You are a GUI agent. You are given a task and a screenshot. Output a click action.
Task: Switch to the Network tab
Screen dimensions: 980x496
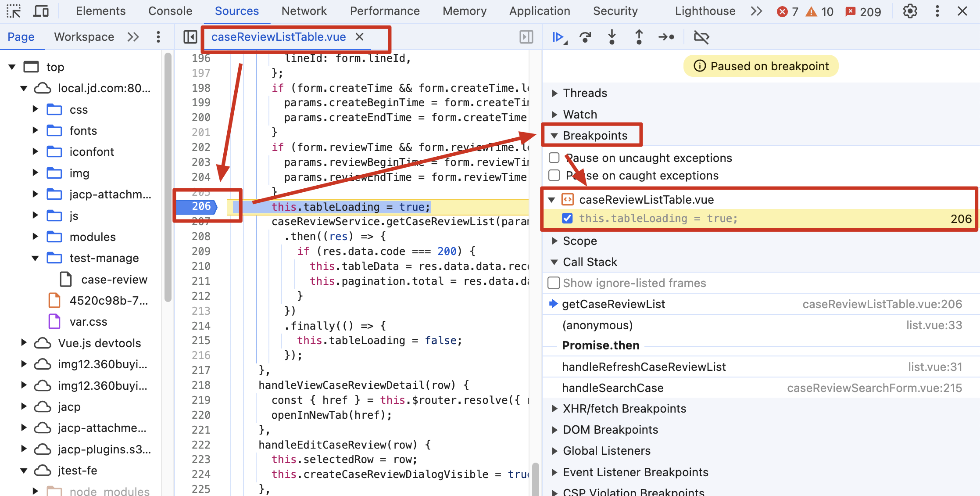pos(304,11)
